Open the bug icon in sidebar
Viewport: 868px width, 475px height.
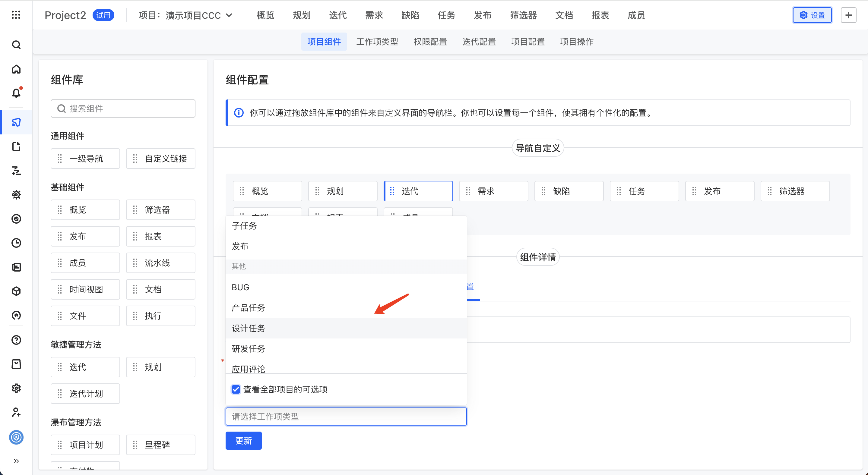coord(16,195)
